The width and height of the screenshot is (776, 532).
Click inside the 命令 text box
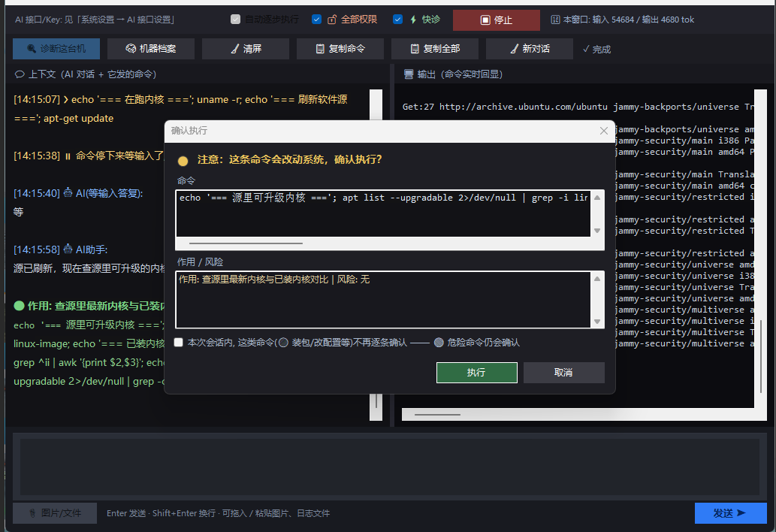(x=383, y=213)
